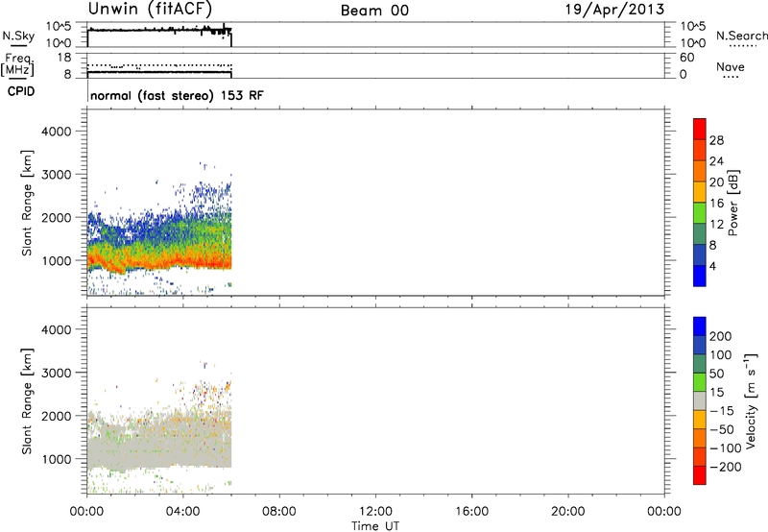
Task: Click the '20:00' time tick label
Action: click(x=567, y=512)
